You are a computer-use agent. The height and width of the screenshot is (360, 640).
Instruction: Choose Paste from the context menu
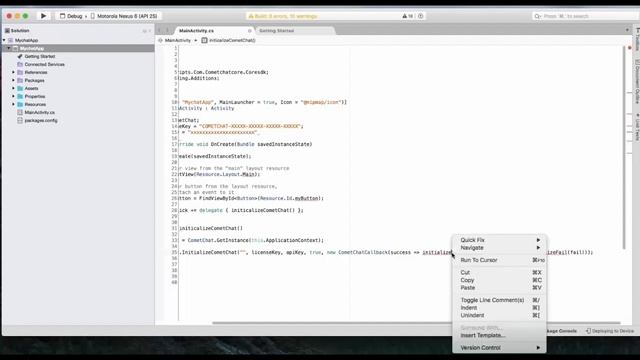(499, 288)
